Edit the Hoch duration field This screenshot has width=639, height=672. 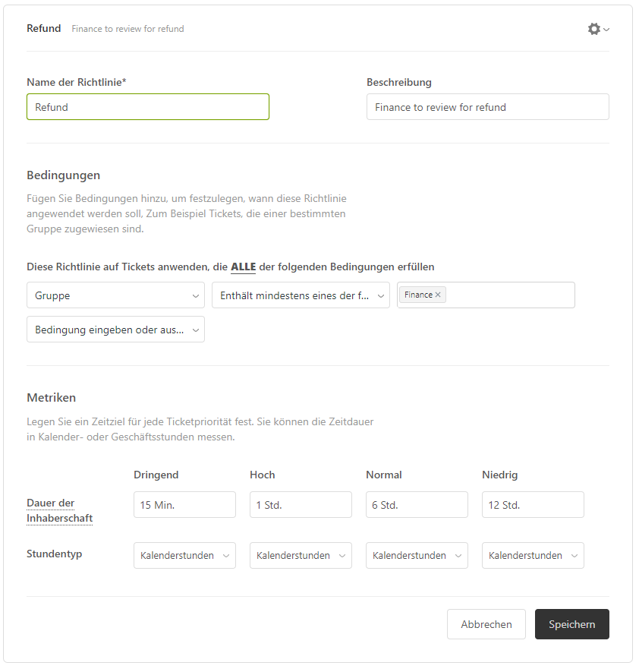click(x=301, y=505)
